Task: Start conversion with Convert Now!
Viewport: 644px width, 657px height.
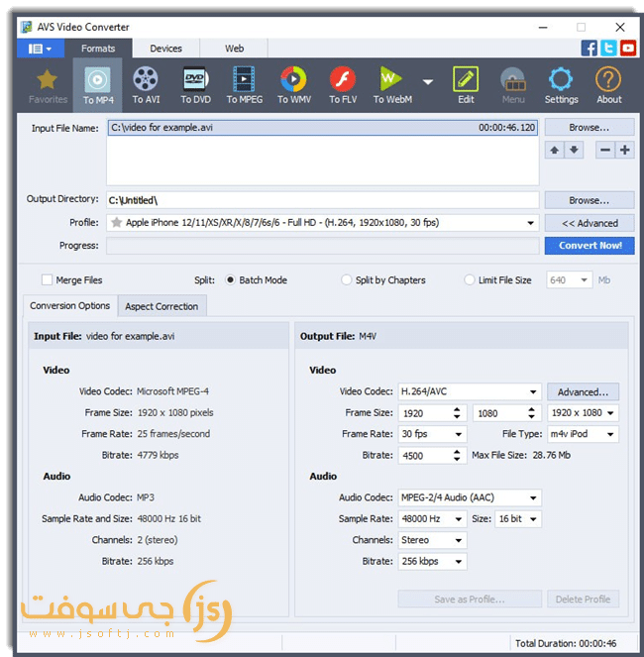Action: pos(590,246)
